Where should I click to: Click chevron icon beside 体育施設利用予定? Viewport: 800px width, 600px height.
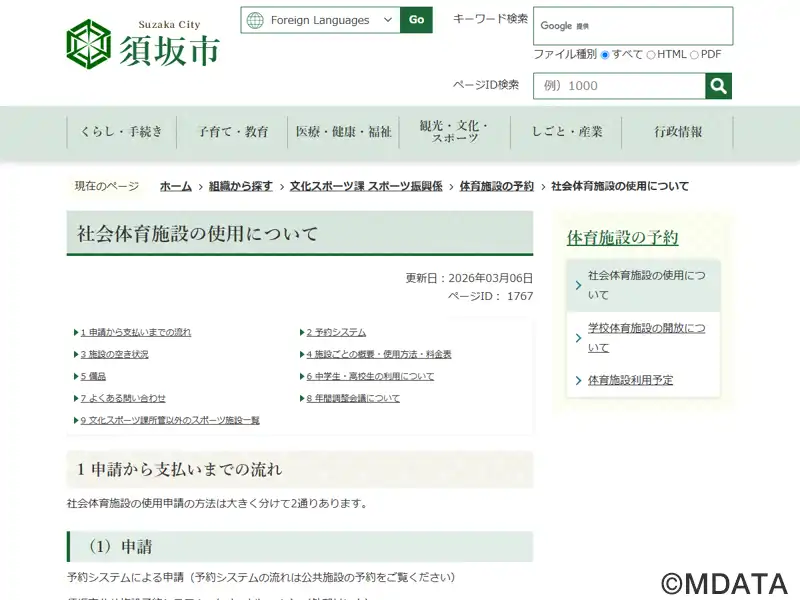[579, 381]
